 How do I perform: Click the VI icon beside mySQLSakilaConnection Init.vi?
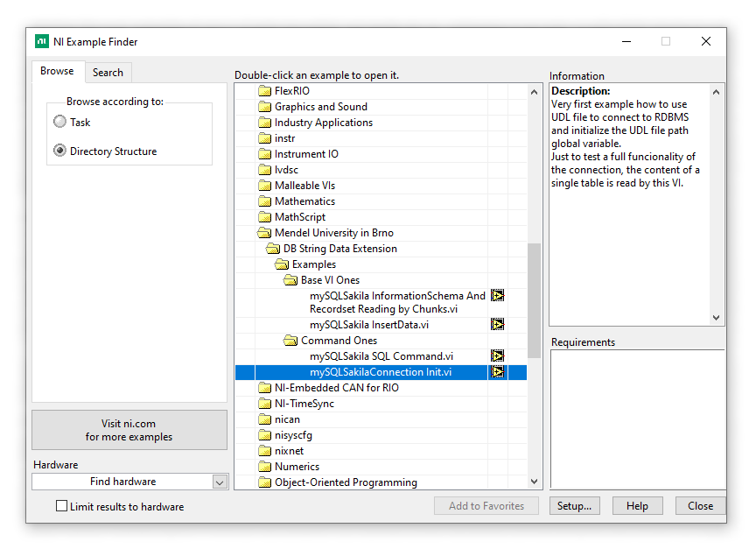pos(498,372)
